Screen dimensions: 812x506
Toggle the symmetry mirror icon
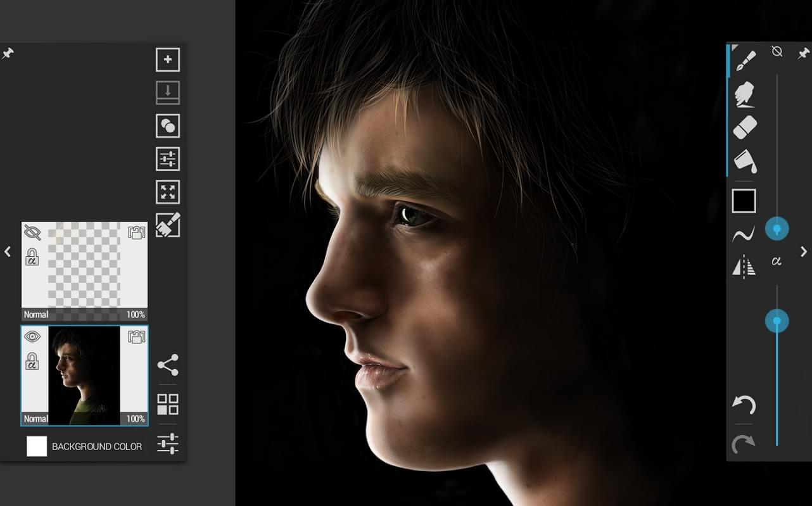tap(744, 267)
